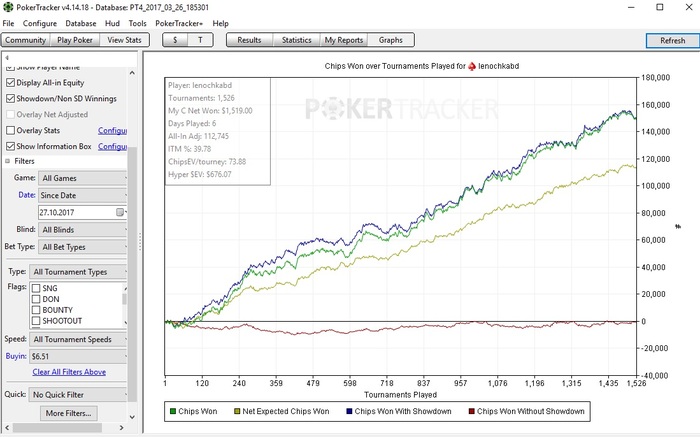Click the 'My C Net Won: $1,519.00' line
Image resolution: width=700 pixels, height=437 pixels.
tap(210, 111)
